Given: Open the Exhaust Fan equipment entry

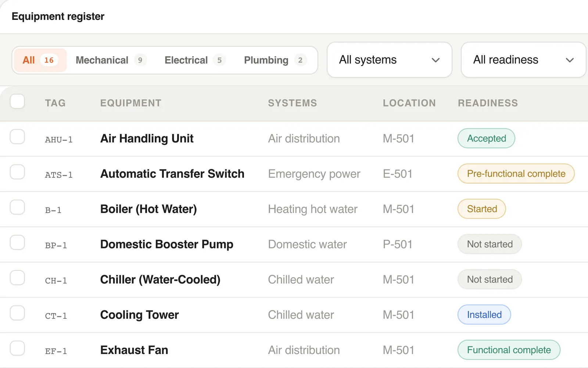Looking at the screenshot, I should point(134,350).
